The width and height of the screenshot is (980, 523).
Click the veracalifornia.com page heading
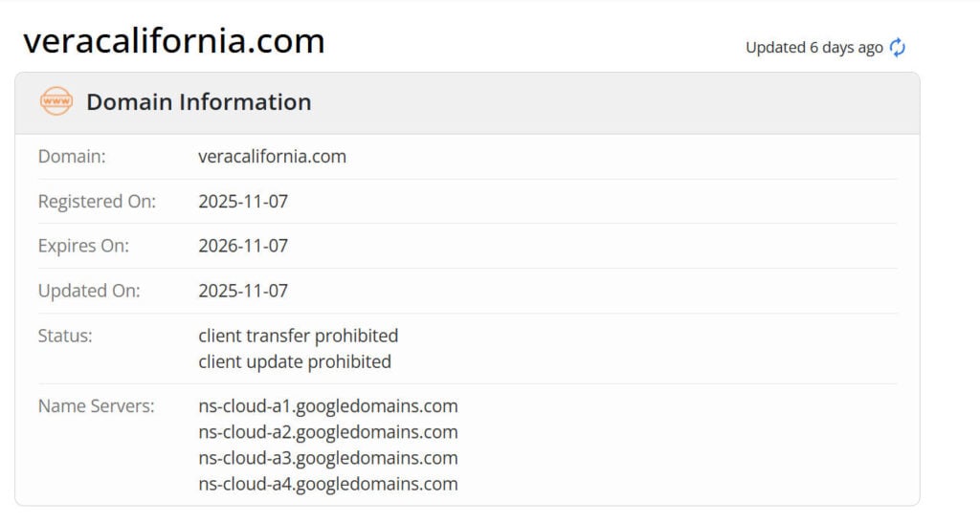pos(174,41)
